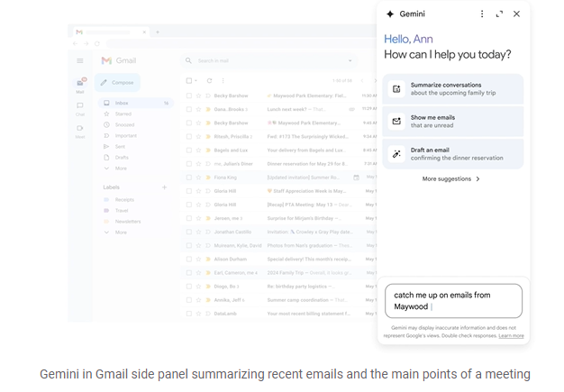Image resolution: width=564 pixels, height=392 pixels.
Task: Go to the Sent folder
Action: click(x=120, y=146)
